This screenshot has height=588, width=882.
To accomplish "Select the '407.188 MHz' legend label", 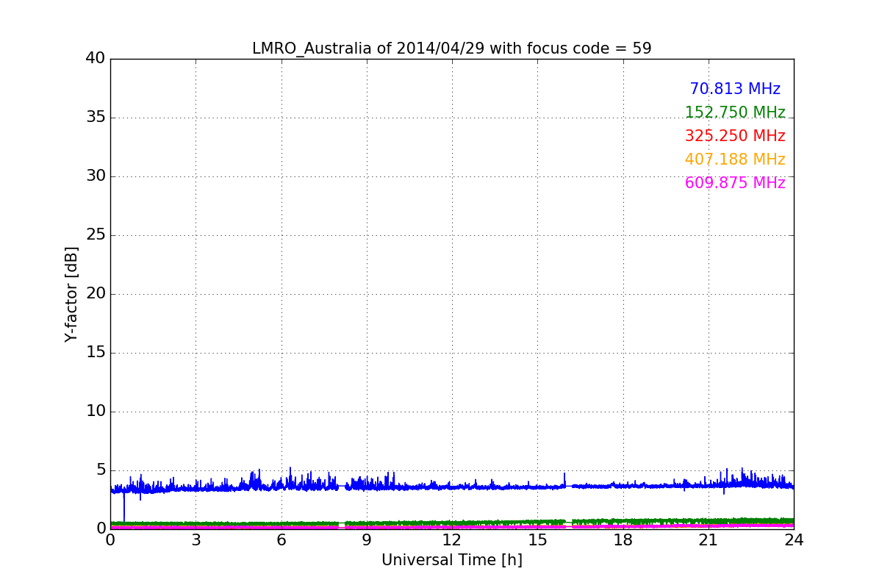I will (735, 159).
